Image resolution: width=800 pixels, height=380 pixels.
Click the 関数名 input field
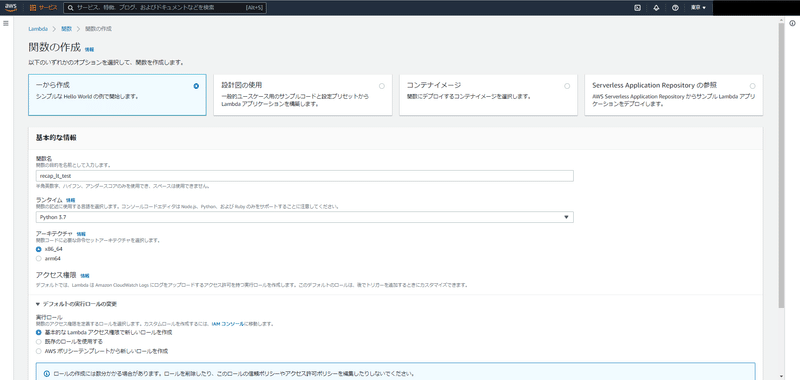(x=305, y=176)
